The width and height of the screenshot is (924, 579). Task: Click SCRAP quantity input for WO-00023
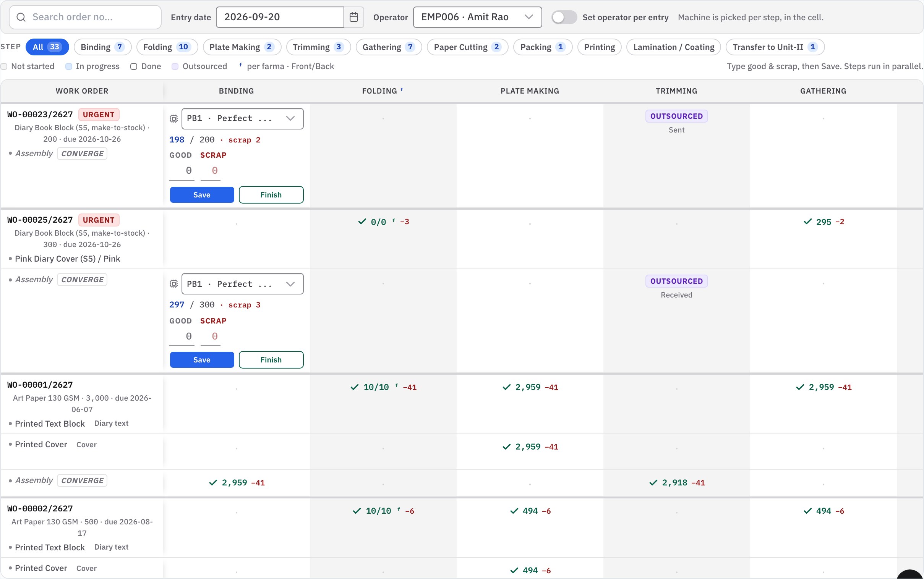click(x=210, y=171)
